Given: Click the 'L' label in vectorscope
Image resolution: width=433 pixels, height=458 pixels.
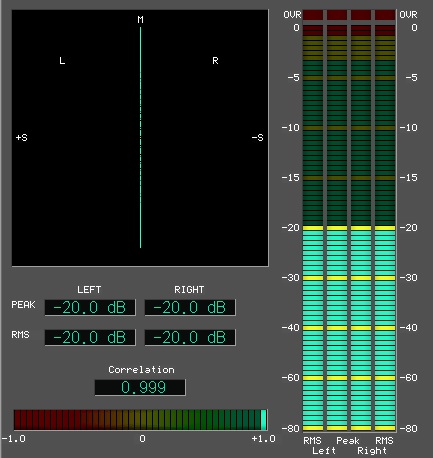Looking at the screenshot, I should pos(62,61).
